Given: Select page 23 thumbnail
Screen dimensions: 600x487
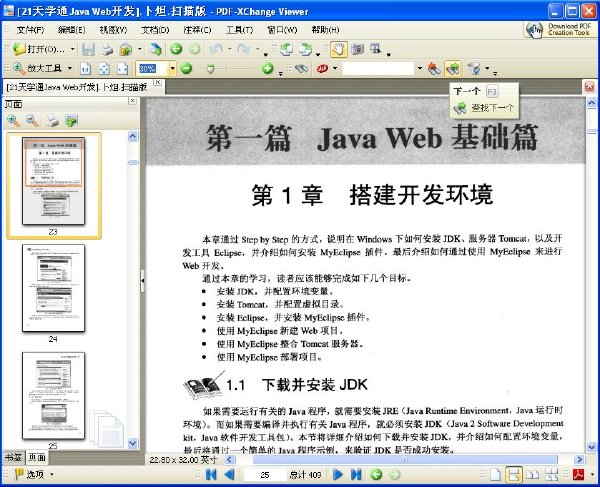Looking at the screenshot, I should click(x=54, y=181).
